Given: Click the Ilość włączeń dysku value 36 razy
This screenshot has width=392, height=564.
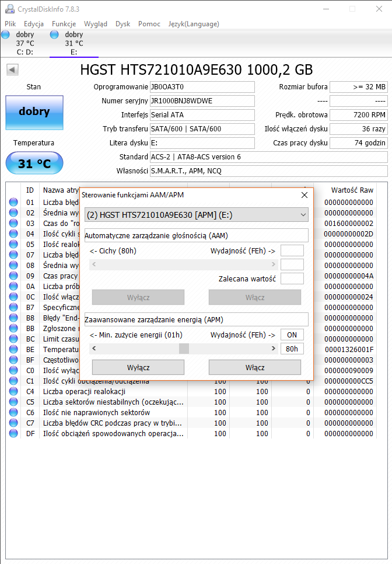Looking at the screenshot, I should click(x=359, y=129).
